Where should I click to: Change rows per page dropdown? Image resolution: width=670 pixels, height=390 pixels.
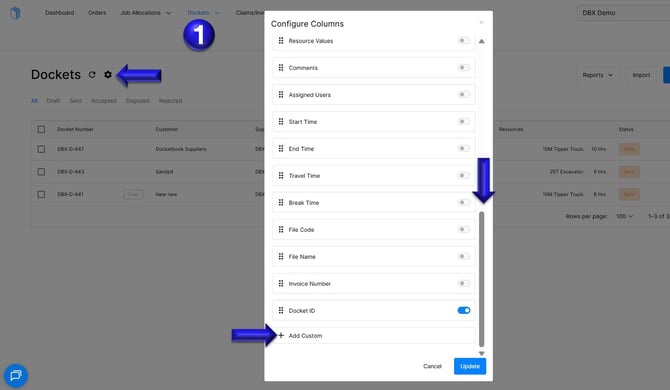coord(624,216)
